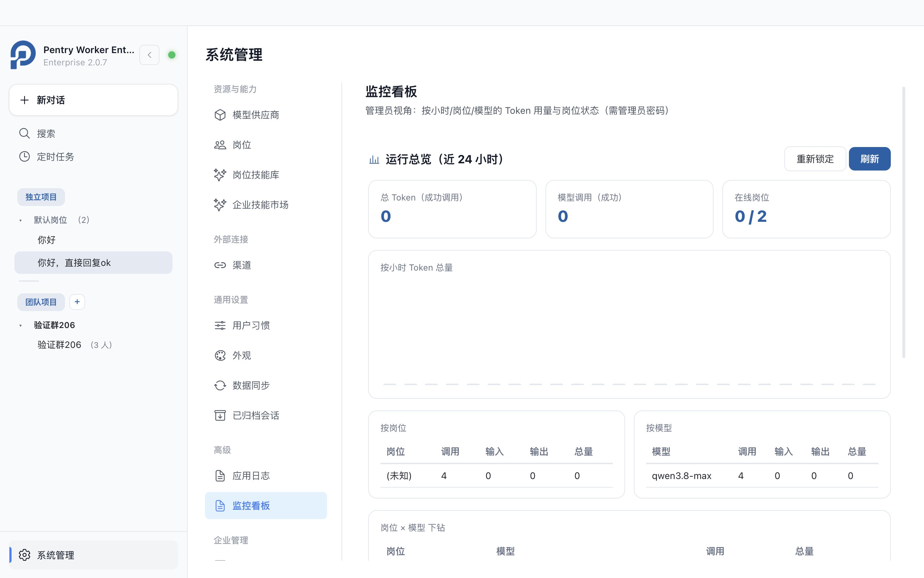Viewport: 924px width, 578px height.
Task: Collapse the sidebar with the chevron button
Action: (x=149, y=55)
